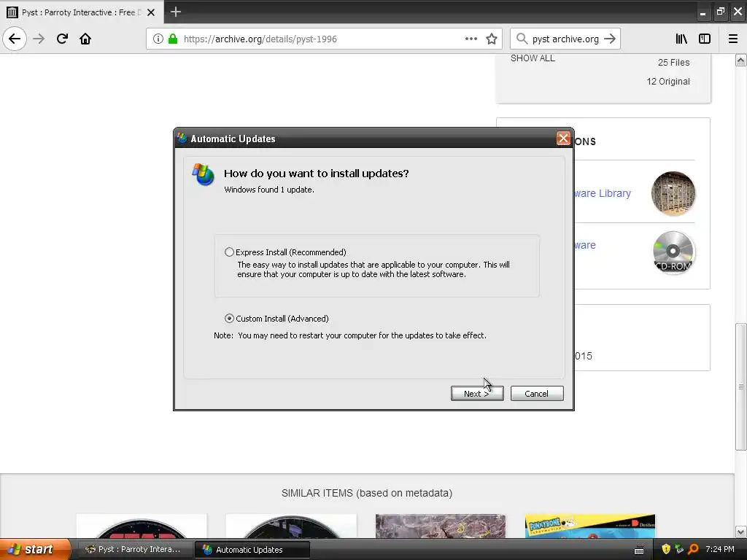Restore down the Firefox browser window
The height and width of the screenshot is (560, 747).
(x=720, y=12)
